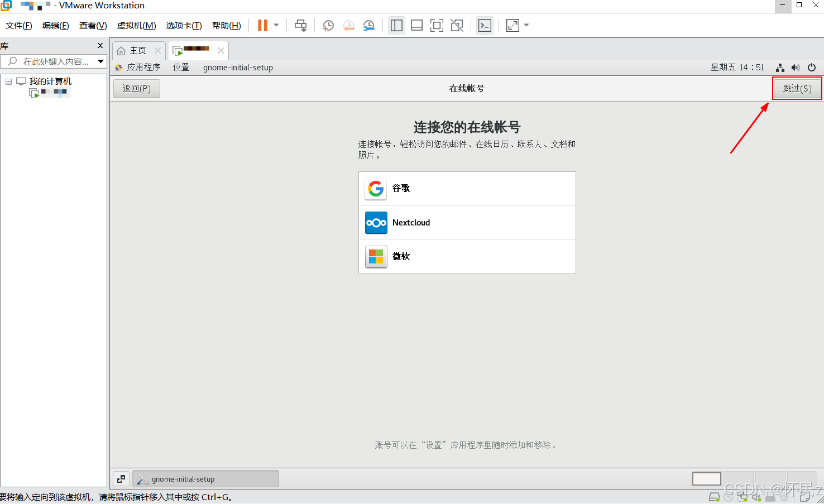Toggle the thumbnail bar view

[416, 25]
